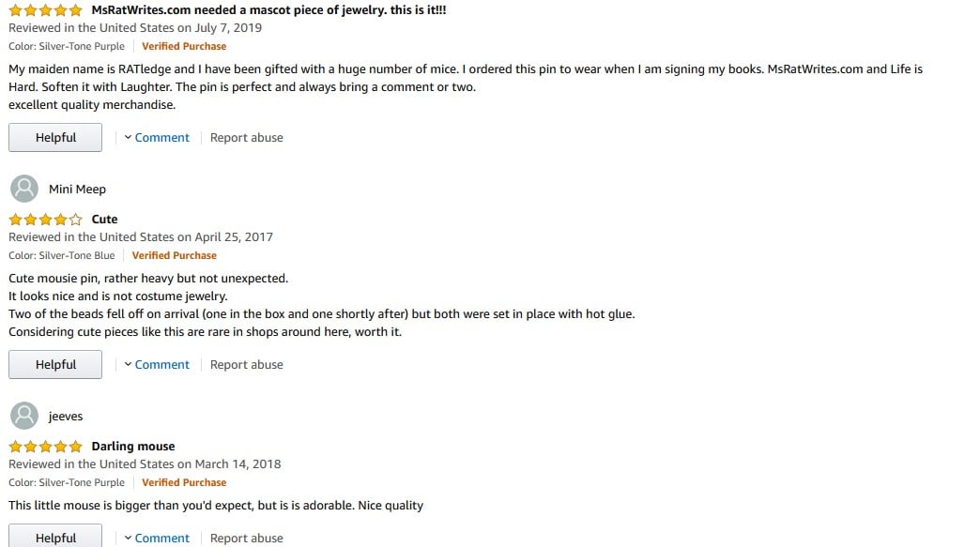The image size is (980, 547).
Task: Open the jeeves reviewer profile name
Action: [66, 417]
